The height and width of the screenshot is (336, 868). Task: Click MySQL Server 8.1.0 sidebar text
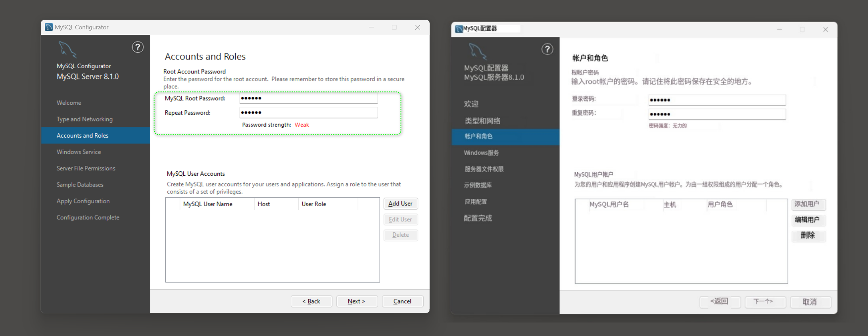click(88, 77)
